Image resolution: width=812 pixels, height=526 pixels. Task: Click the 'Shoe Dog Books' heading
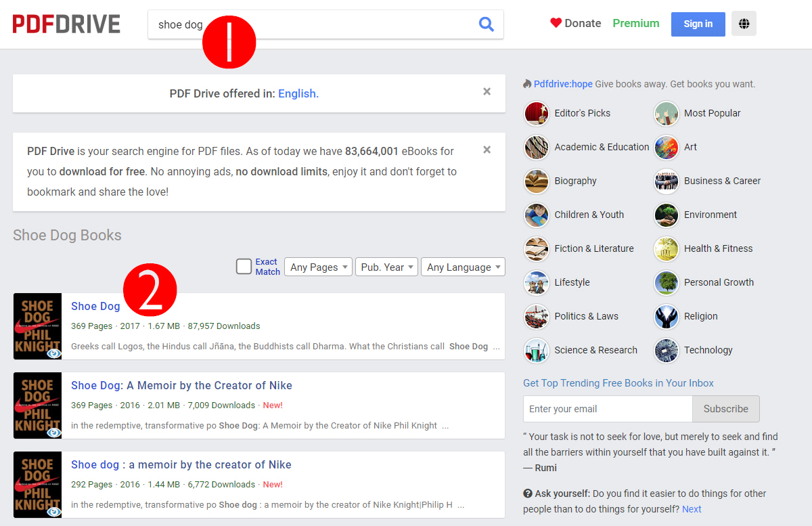click(x=67, y=236)
